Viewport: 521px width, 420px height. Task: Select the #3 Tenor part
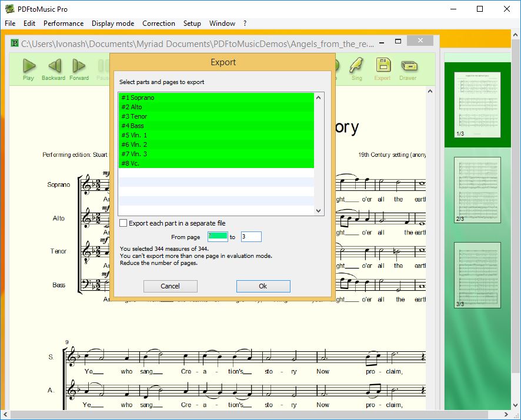point(216,116)
